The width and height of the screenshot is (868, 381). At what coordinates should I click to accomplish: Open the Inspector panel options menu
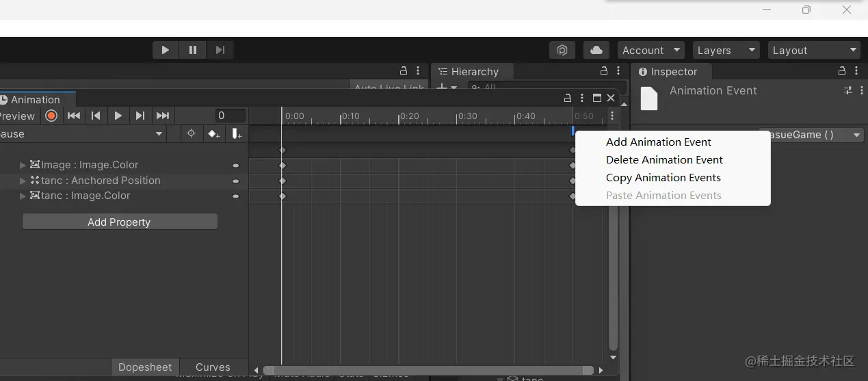858,70
